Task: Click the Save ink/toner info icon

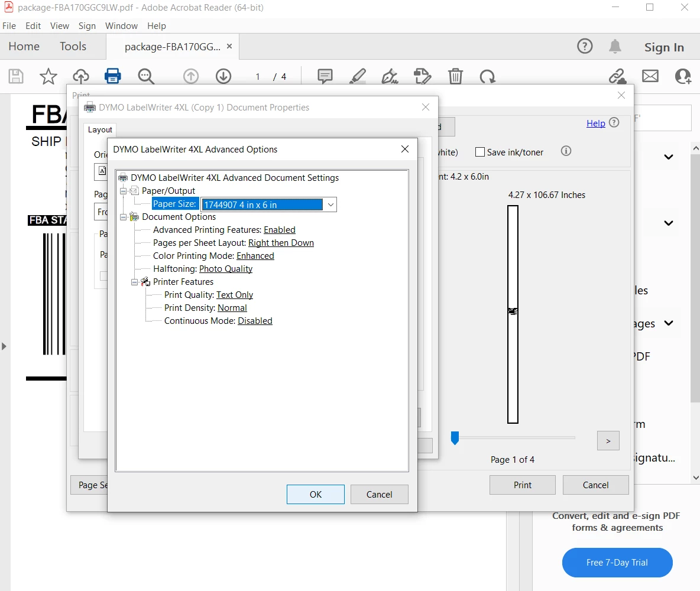Action: point(566,151)
